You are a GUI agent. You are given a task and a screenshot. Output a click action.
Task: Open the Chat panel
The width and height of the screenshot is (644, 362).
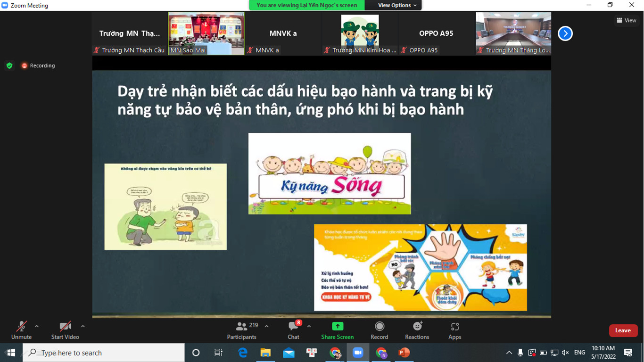click(293, 330)
